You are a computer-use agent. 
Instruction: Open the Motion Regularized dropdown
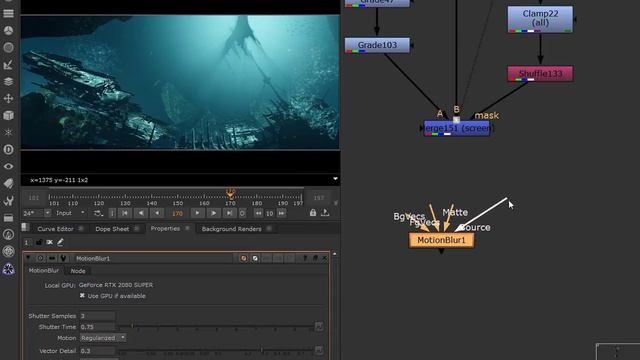pos(103,338)
